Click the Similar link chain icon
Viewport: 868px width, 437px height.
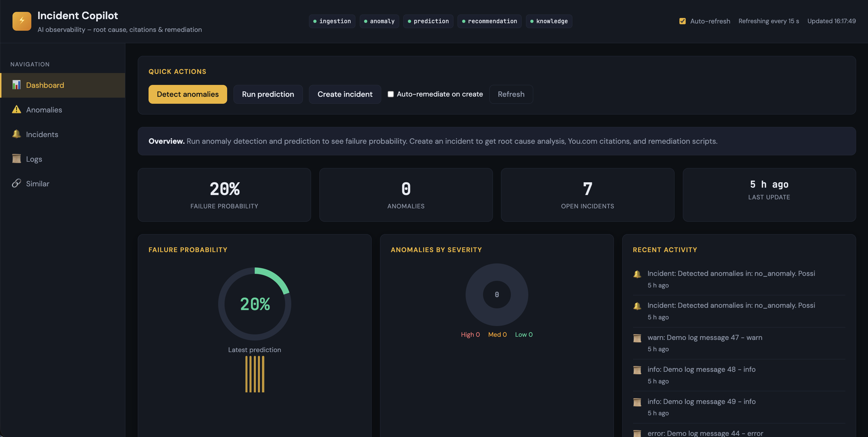pos(16,183)
